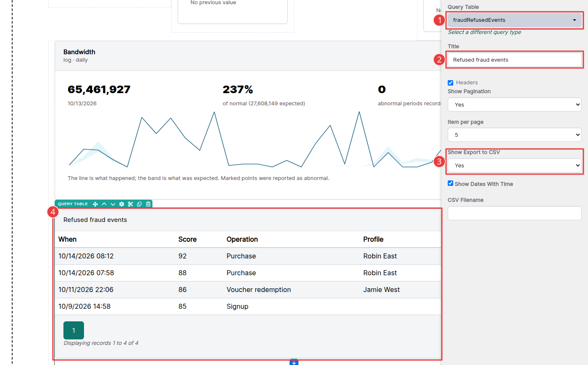This screenshot has height=365, width=588.
Task: Click the Title input field
Action: click(x=514, y=60)
